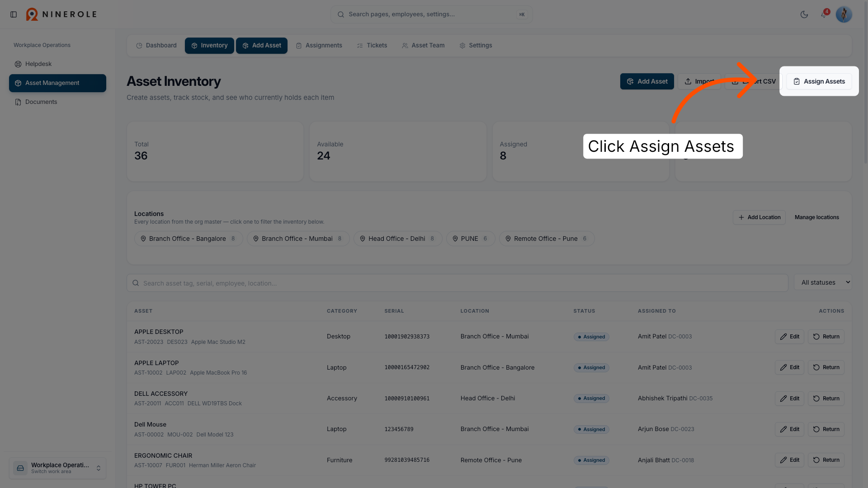Viewport: 868px width, 488px height.
Task: Return the DELL ACCESSORY asset
Action: coord(826,399)
